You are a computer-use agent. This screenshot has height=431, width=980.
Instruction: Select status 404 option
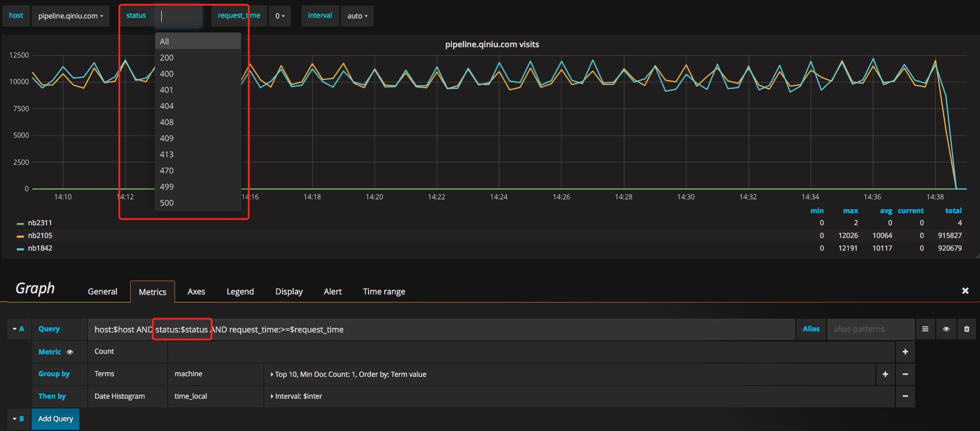point(198,106)
